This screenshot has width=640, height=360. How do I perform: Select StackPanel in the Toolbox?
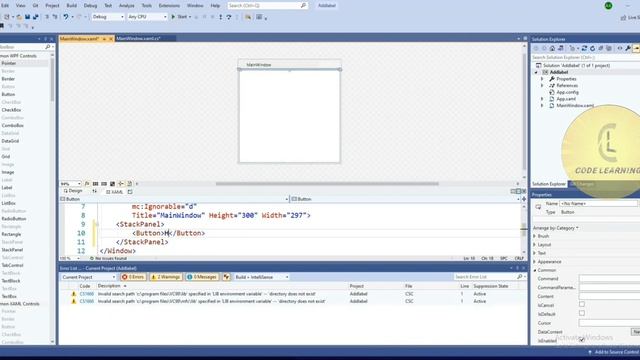tap(12, 250)
